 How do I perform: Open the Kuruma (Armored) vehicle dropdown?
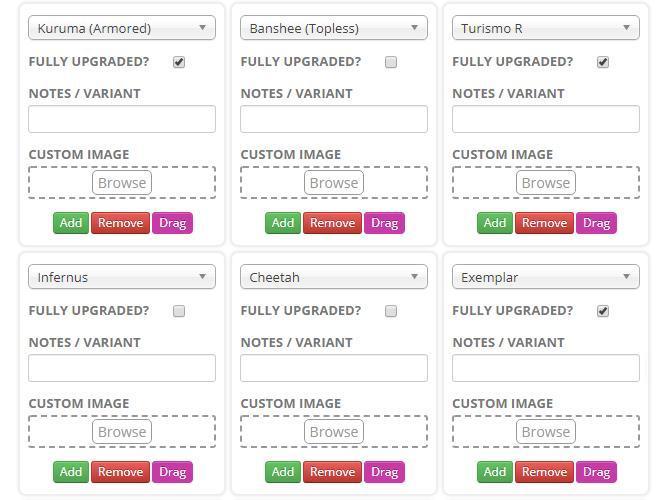tap(122, 28)
